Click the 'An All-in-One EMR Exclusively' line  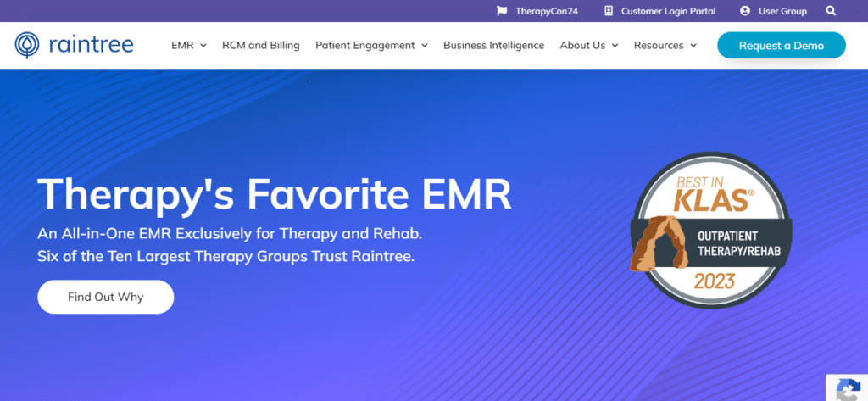tap(230, 233)
